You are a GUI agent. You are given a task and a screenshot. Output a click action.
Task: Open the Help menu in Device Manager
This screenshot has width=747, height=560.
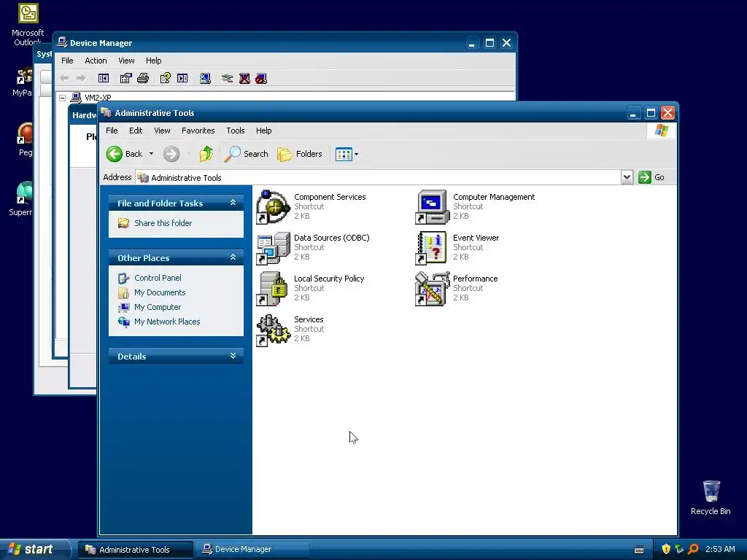point(153,61)
